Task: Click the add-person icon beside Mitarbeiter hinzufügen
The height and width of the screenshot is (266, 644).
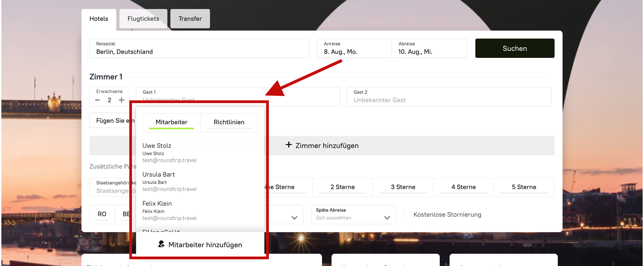Action: click(161, 244)
